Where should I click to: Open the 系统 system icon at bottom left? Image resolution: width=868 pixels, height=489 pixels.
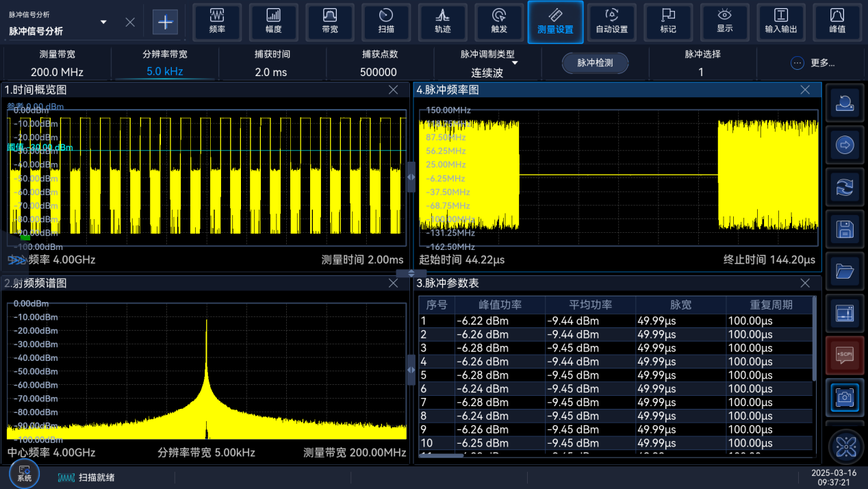pyautogui.click(x=24, y=474)
